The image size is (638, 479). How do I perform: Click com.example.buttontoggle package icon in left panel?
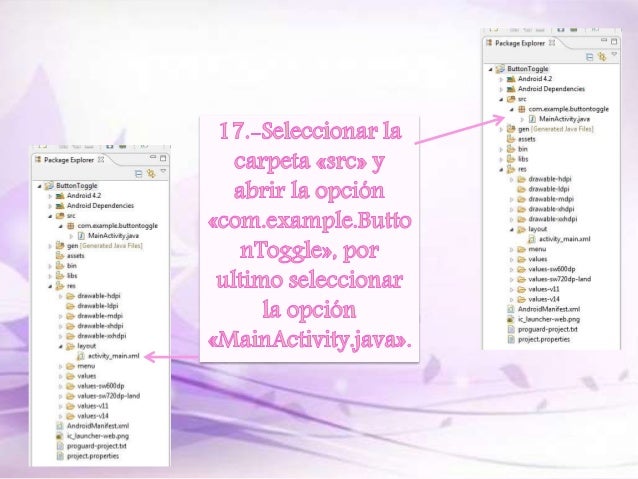(x=70, y=226)
